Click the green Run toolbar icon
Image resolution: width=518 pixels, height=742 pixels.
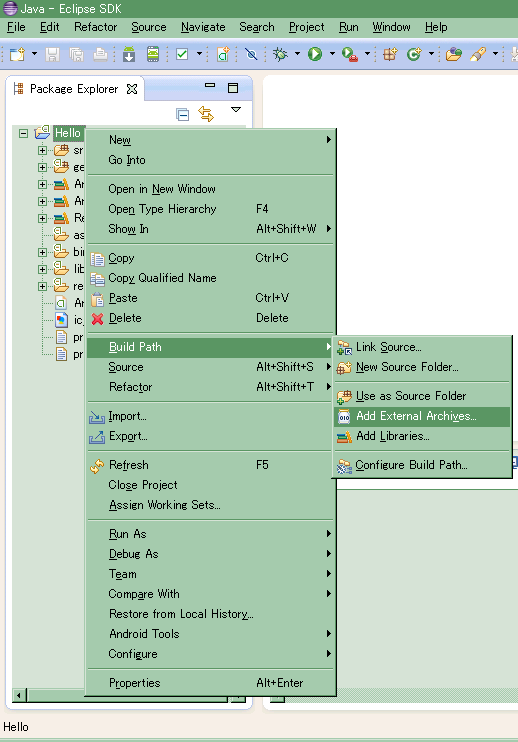pos(315,54)
